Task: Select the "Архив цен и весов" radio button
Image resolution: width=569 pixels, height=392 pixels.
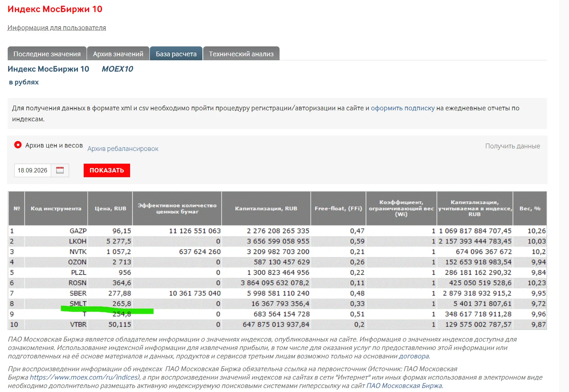Action: point(18,145)
